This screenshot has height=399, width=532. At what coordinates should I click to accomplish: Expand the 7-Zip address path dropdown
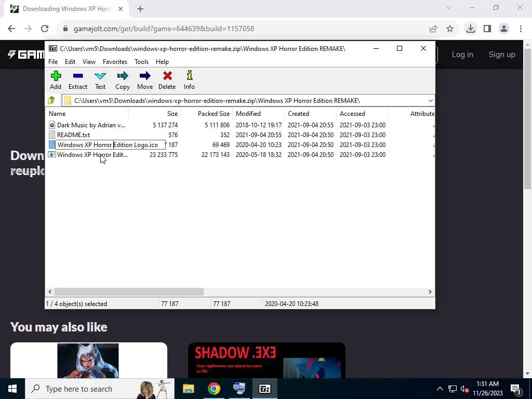(x=430, y=100)
